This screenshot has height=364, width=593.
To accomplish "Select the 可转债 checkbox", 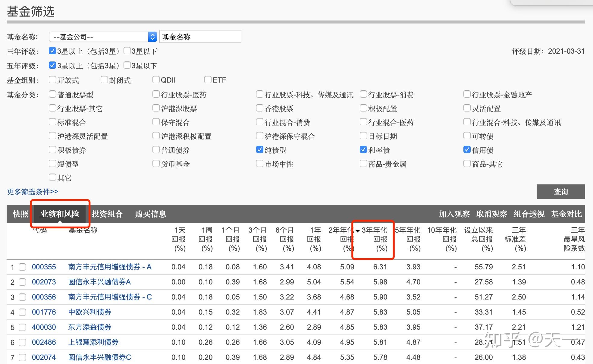I will [x=467, y=136].
